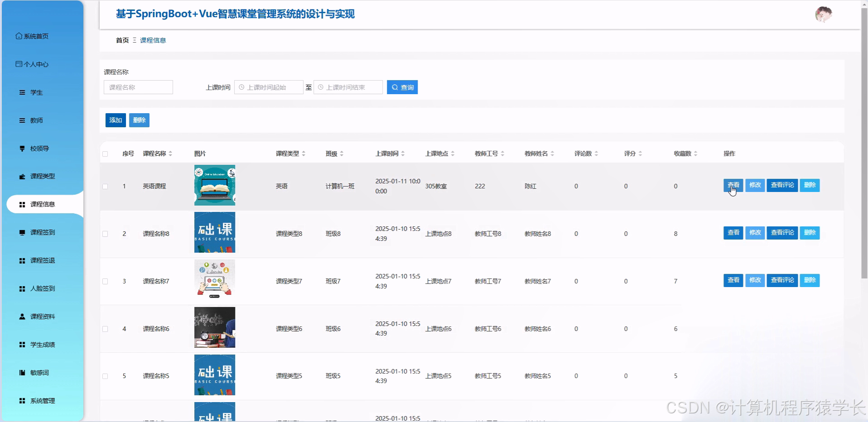
Task: Open 系统首页 from the sidebar
Action: [35, 36]
